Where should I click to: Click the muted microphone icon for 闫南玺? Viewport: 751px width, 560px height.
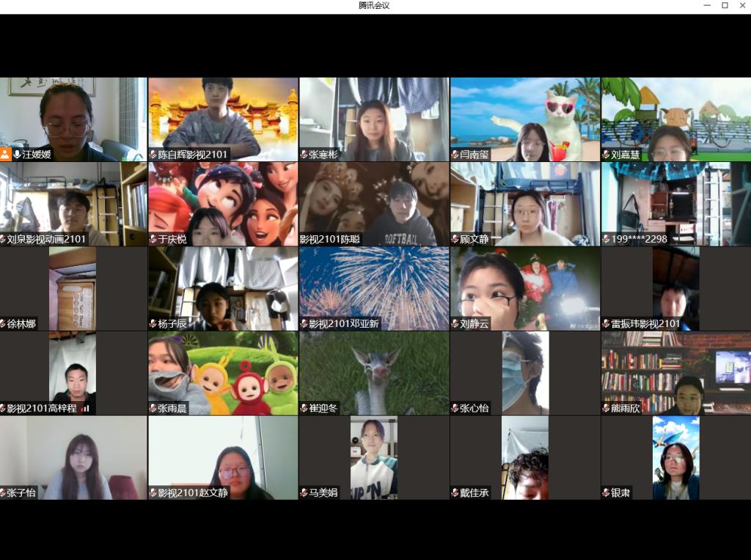[x=455, y=155]
